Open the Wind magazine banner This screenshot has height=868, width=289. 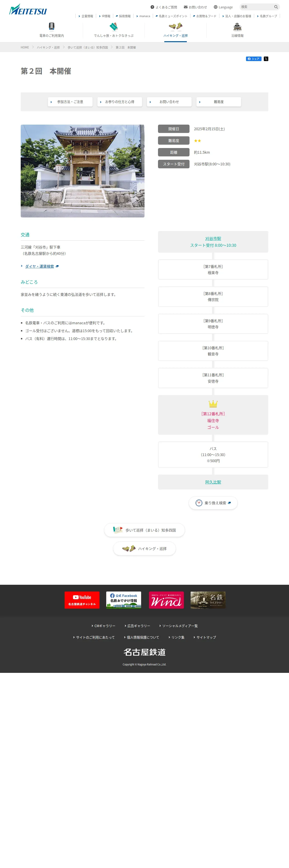[166, 600]
